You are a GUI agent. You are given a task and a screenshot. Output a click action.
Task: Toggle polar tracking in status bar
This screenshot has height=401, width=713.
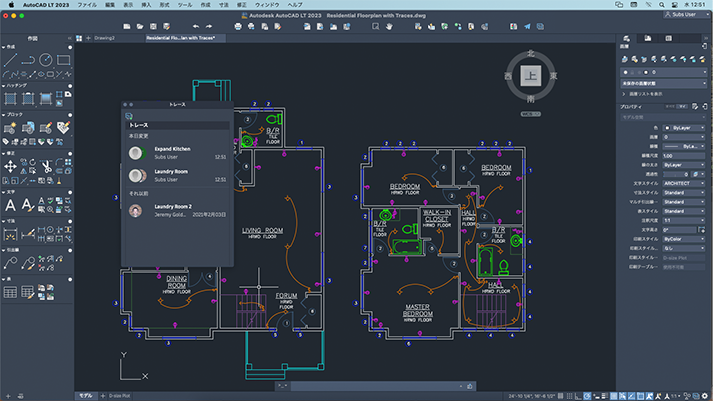coord(587,396)
